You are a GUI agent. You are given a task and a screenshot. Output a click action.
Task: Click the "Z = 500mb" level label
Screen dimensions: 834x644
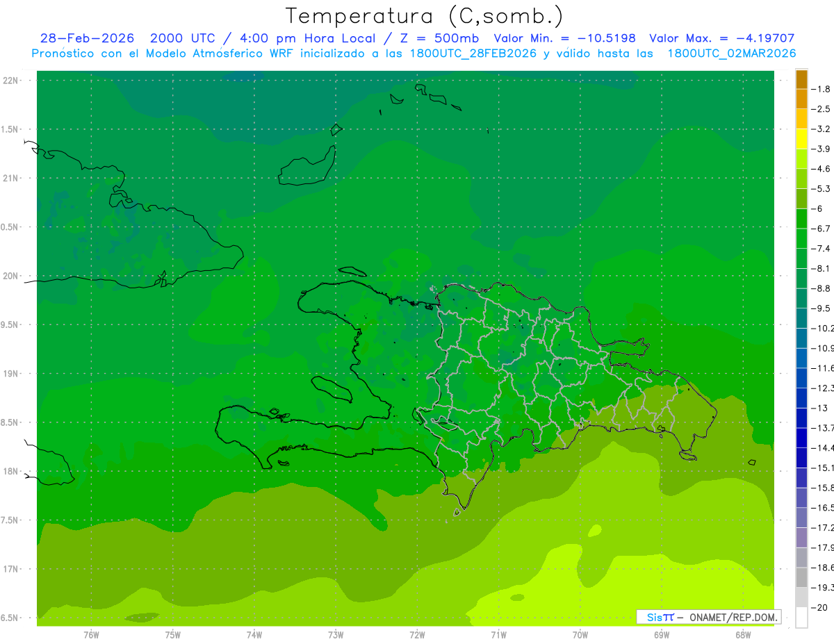click(x=438, y=38)
